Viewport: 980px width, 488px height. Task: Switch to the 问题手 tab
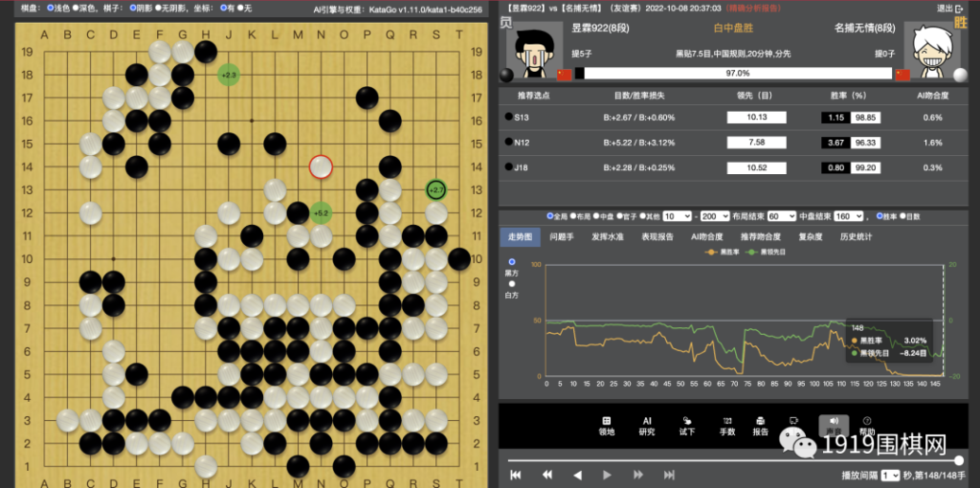pos(561,236)
